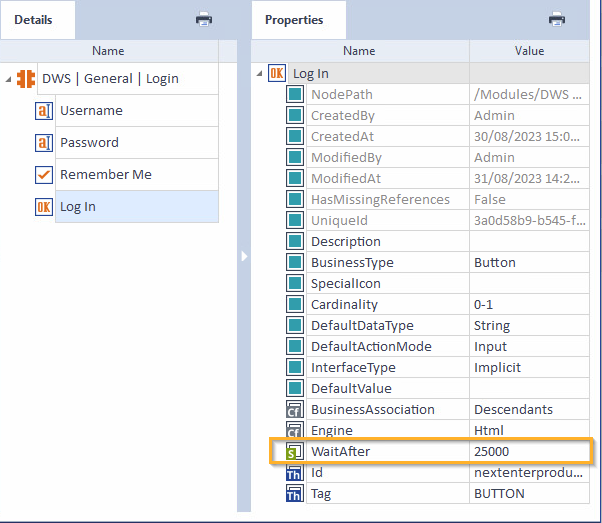Click the BusinessAssociation configuration icon
This screenshot has height=523, width=602.
tap(295, 410)
